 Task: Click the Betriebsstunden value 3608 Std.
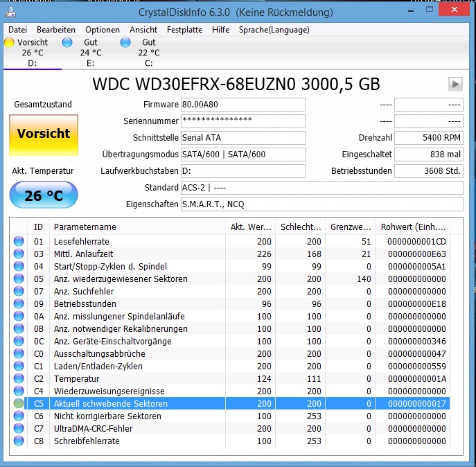(x=429, y=171)
